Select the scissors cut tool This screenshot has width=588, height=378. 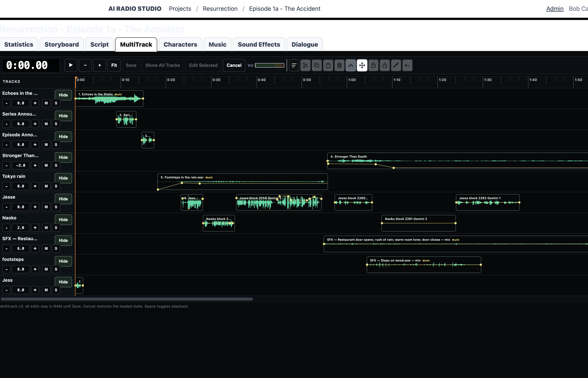coord(305,65)
